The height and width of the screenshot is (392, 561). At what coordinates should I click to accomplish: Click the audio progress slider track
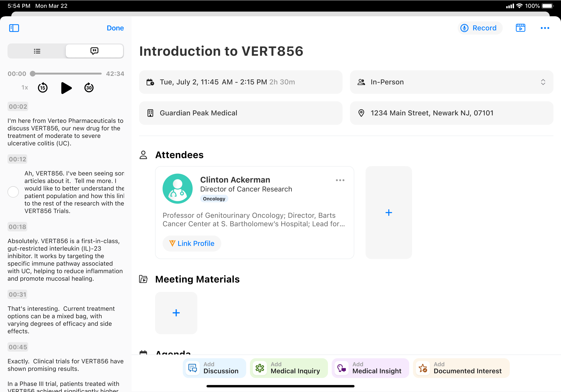(x=67, y=74)
